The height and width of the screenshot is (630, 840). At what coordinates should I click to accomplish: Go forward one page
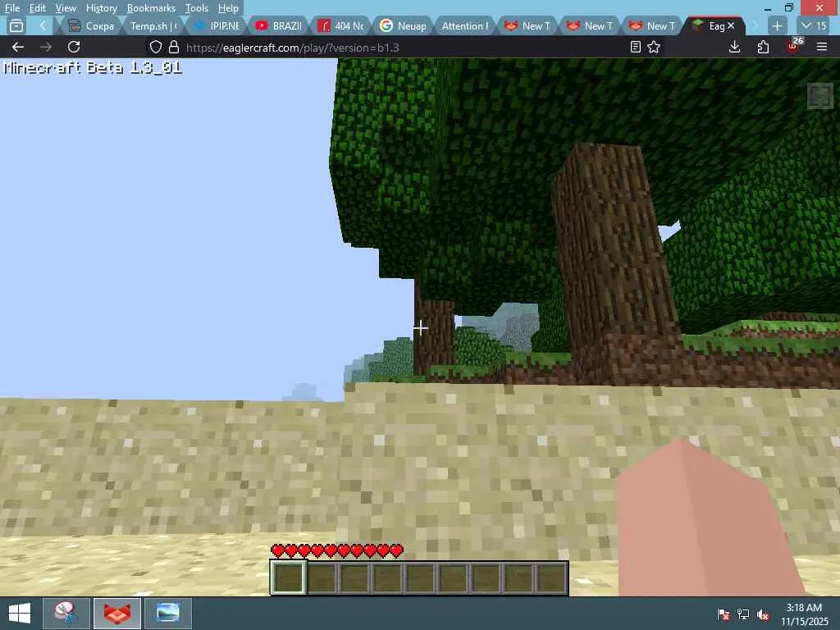[x=46, y=47]
